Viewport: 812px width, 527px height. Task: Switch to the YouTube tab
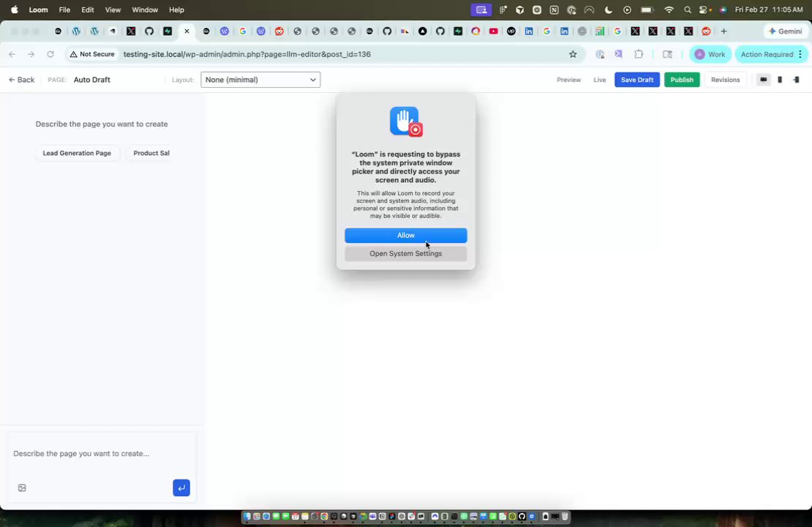494,31
